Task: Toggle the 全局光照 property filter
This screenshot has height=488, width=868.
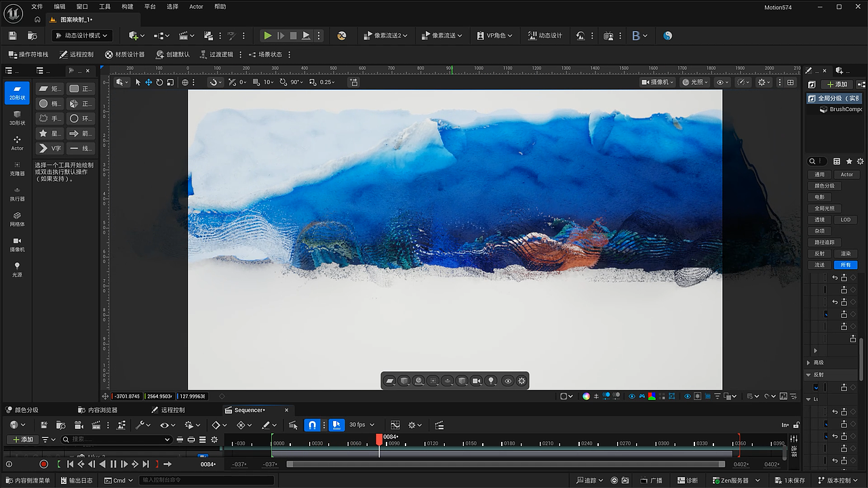Action: coord(825,208)
